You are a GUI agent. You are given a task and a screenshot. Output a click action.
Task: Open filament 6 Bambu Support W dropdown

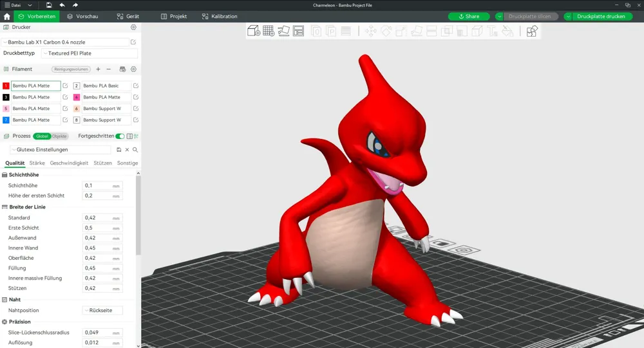(106, 109)
